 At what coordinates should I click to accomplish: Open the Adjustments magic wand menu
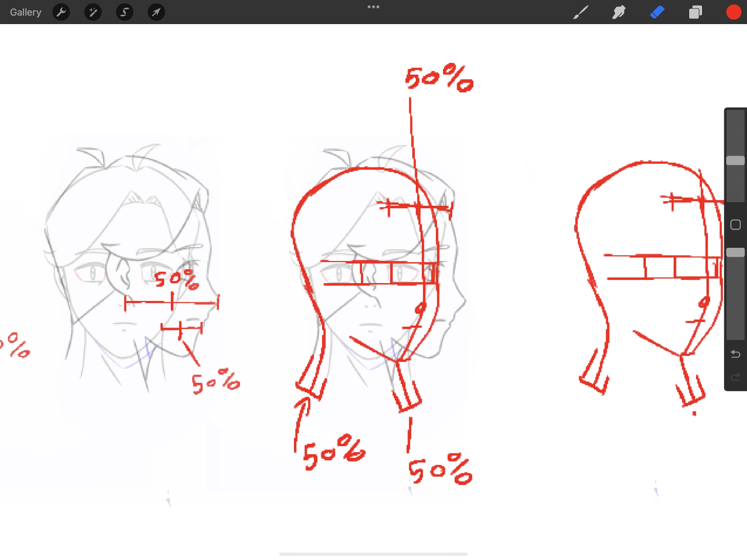pyautogui.click(x=93, y=12)
